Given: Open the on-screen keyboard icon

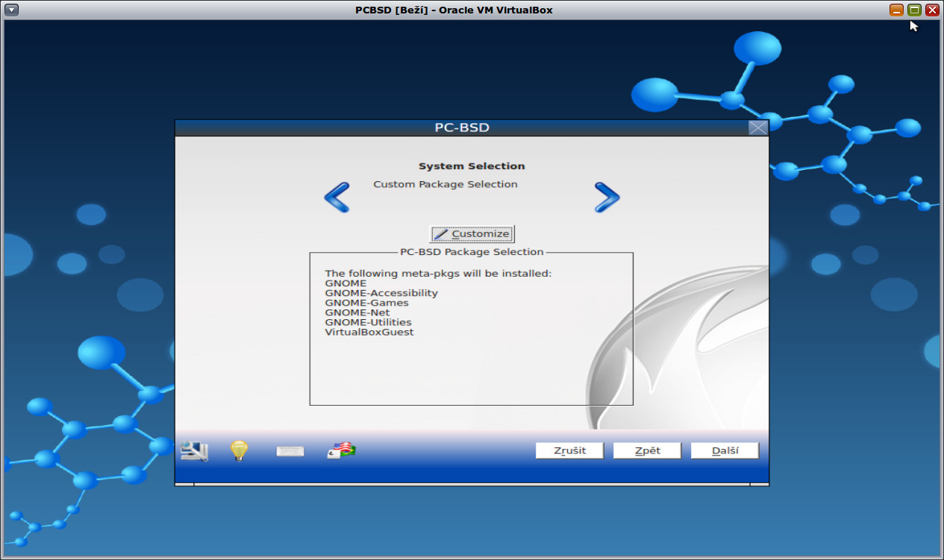Looking at the screenshot, I should point(290,450).
